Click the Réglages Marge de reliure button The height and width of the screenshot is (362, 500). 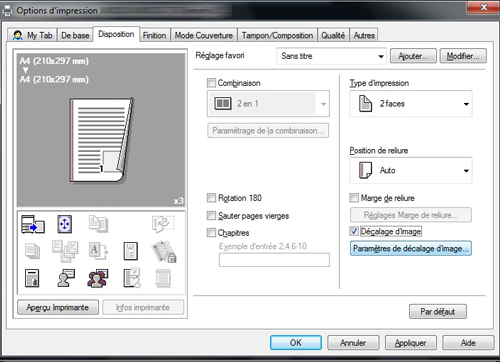pos(411,215)
